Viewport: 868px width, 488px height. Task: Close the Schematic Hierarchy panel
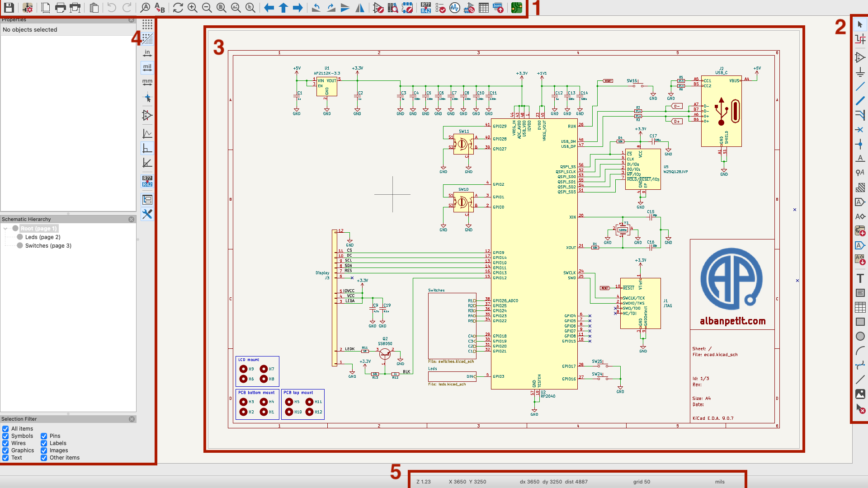[131, 219]
